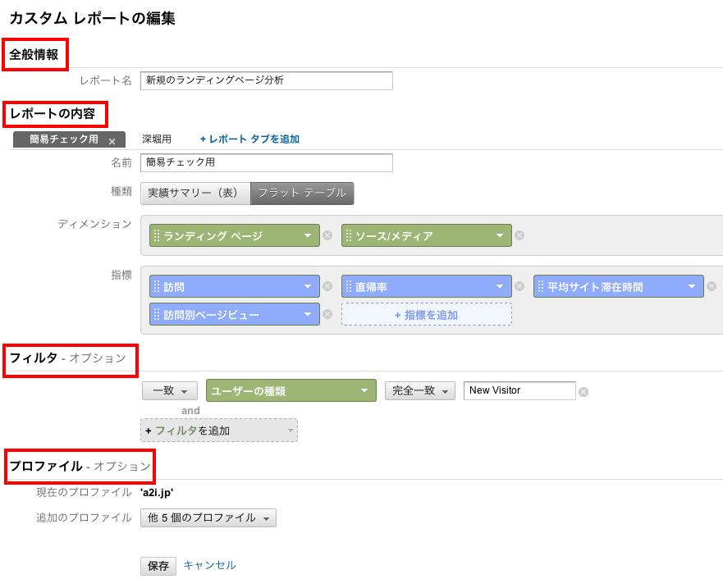Screen dimensions: 723x588
Task: Click the + 指標を追加 placeholder box
Action: point(427,315)
